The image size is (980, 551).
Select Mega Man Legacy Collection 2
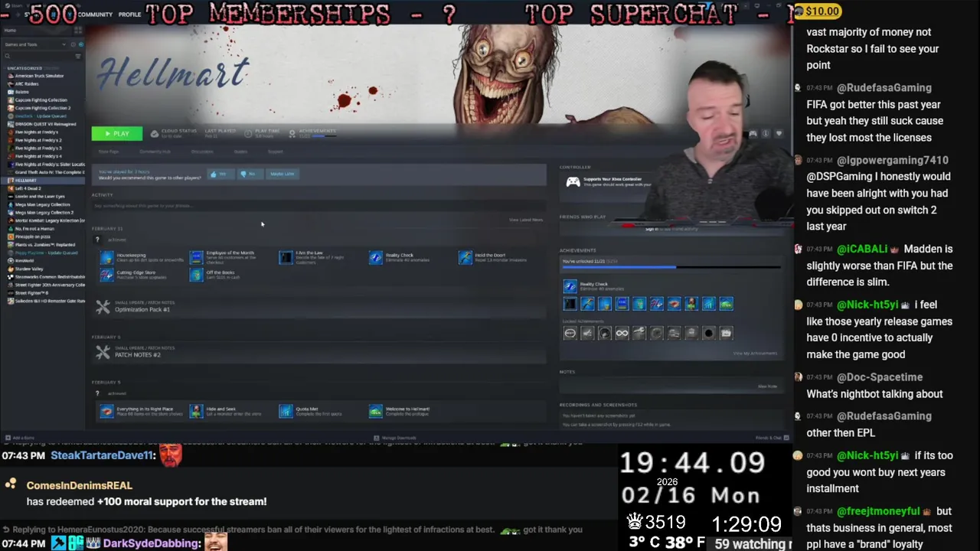coord(44,212)
